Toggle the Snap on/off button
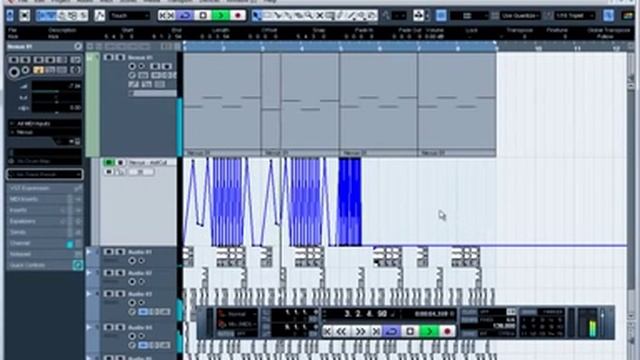 coord(441,16)
